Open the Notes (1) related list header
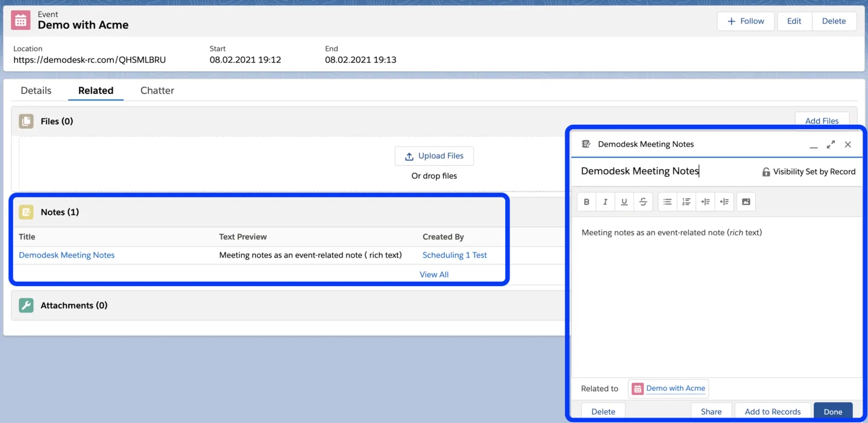This screenshot has width=868, height=423. (x=60, y=212)
